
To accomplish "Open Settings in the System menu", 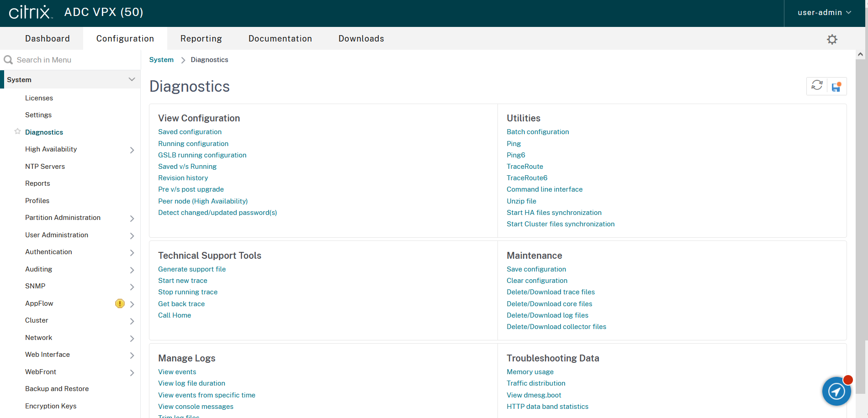I will pos(38,115).
